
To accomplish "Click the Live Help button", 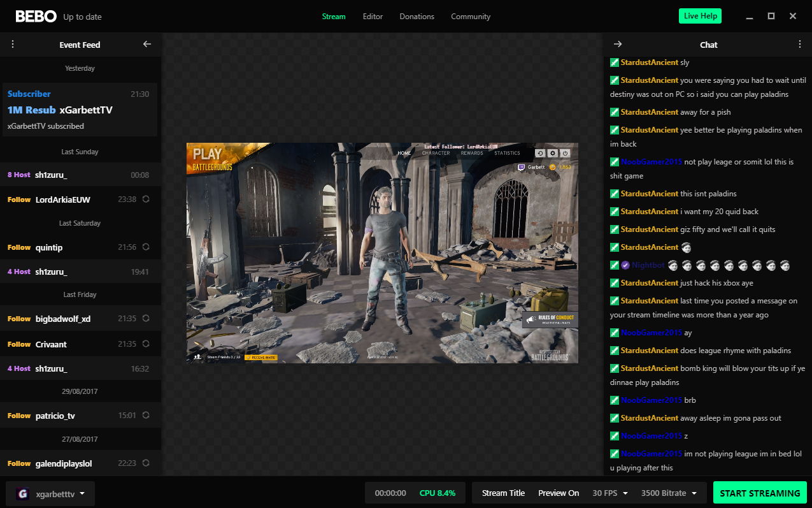I will point(700,16).
